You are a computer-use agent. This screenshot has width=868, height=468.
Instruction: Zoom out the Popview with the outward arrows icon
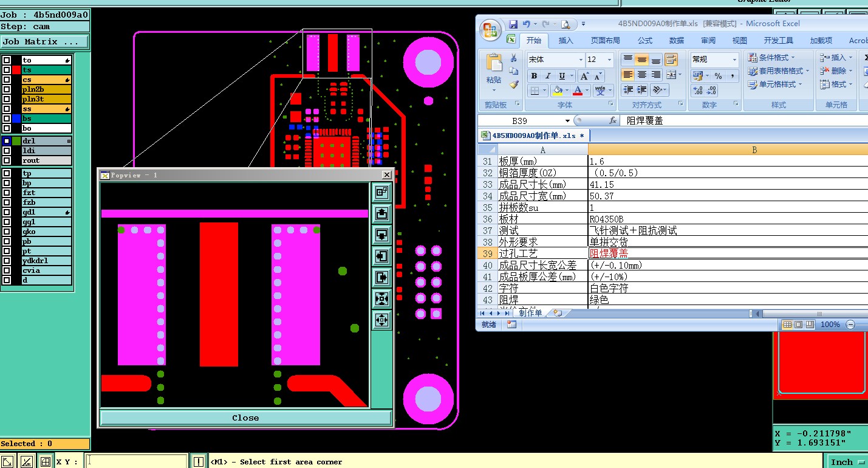381,320
